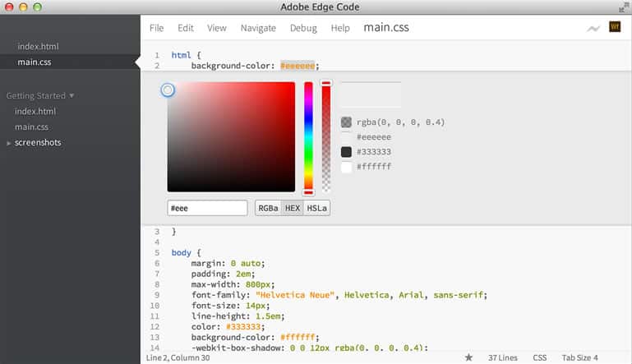
Task: Click the #eee color value field
Action: (207, 208)
